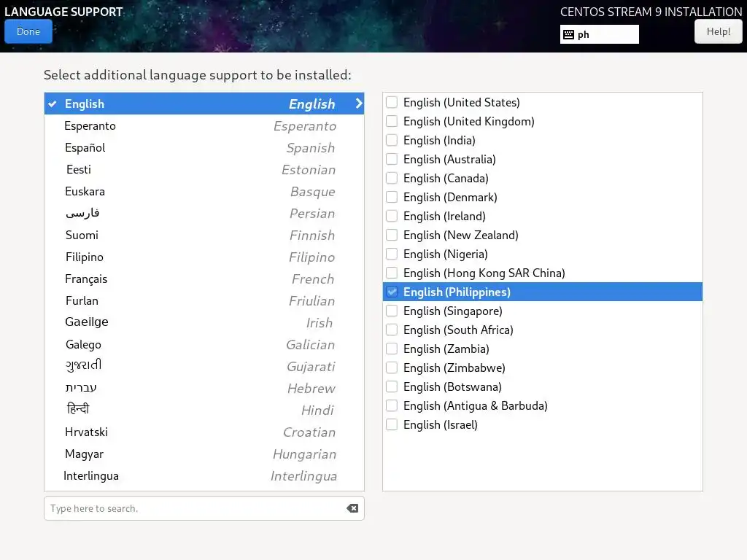Pick the Gujarati language row
Image resolution: width=747 pixels, height=560 pixels.
pyautogui.click(x=204, y=366)
